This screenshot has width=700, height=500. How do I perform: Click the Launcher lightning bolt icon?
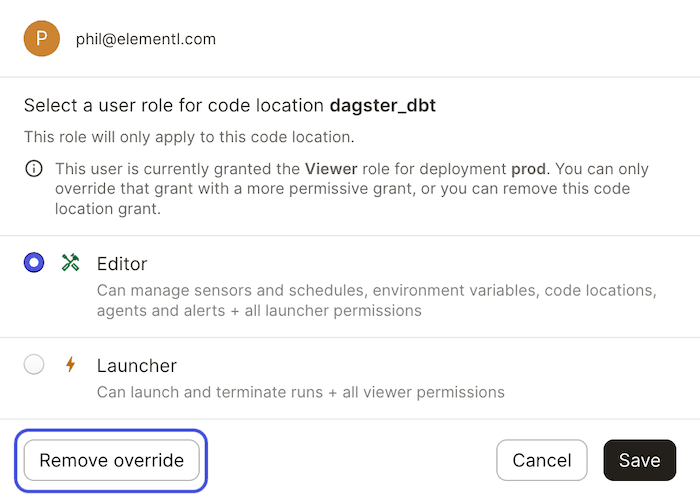coord(70,364)
